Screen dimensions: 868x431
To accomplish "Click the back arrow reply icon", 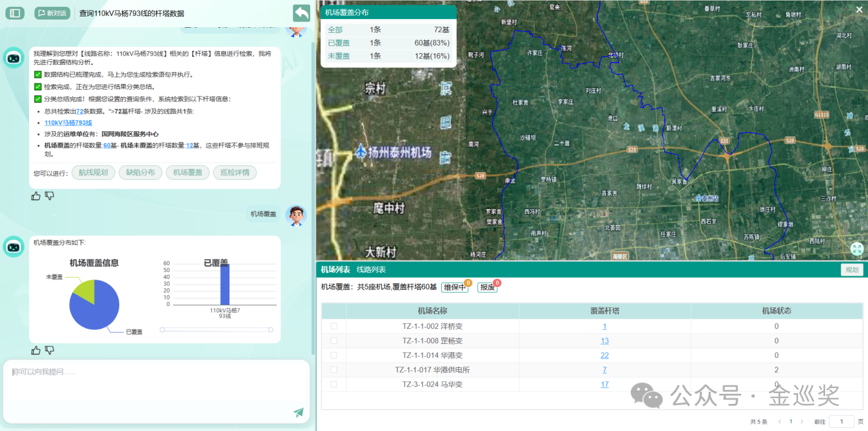I will coord(301,13).
